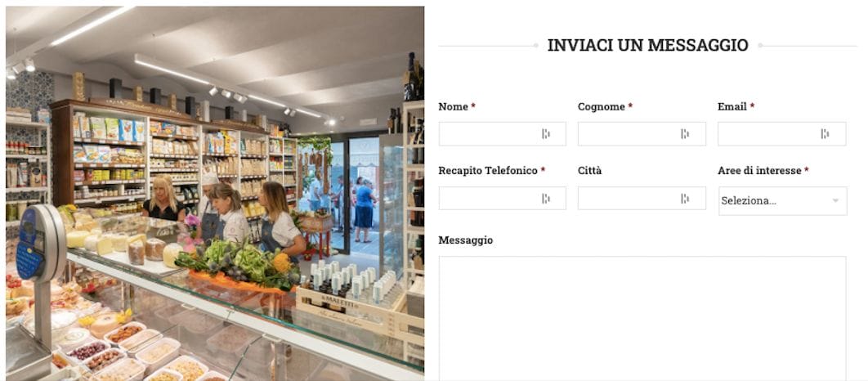
Task: Focus the Email text input
Action: coord(781,134)
